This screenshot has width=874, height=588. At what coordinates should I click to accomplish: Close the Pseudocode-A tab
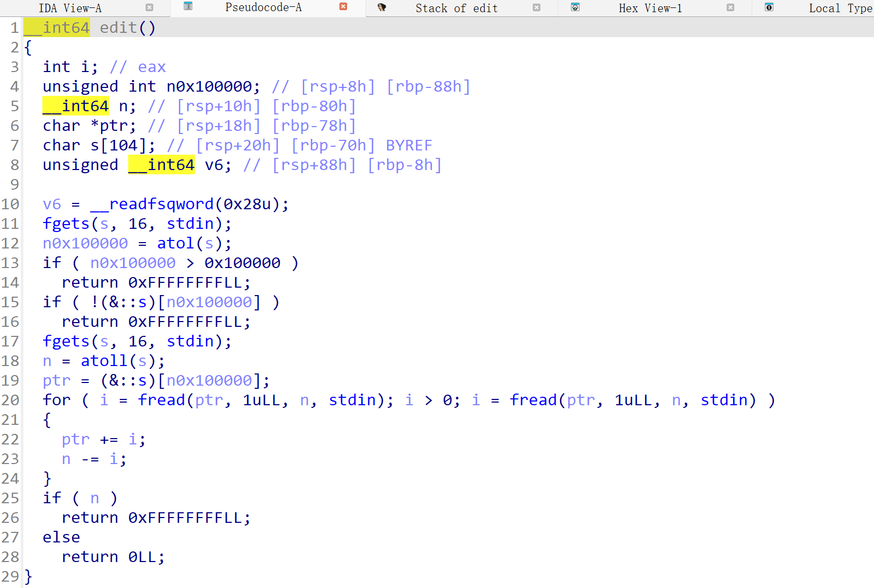(x=343, y=7)
